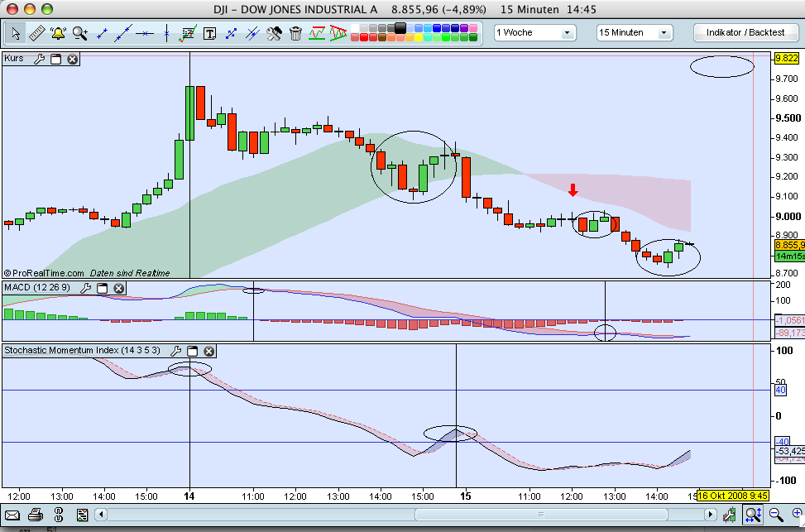Open hammer and wrench settings tool
The image size is (805, 532).
274,34
